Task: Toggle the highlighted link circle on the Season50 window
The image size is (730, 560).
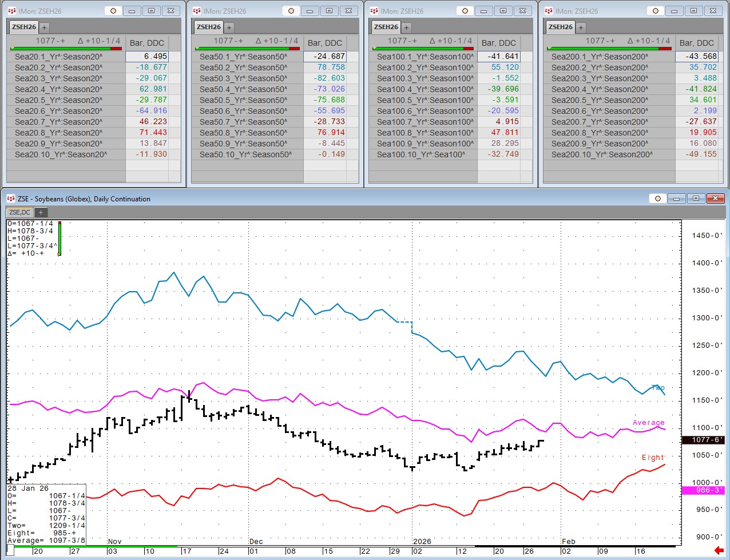Action: [x=292, y=10]
